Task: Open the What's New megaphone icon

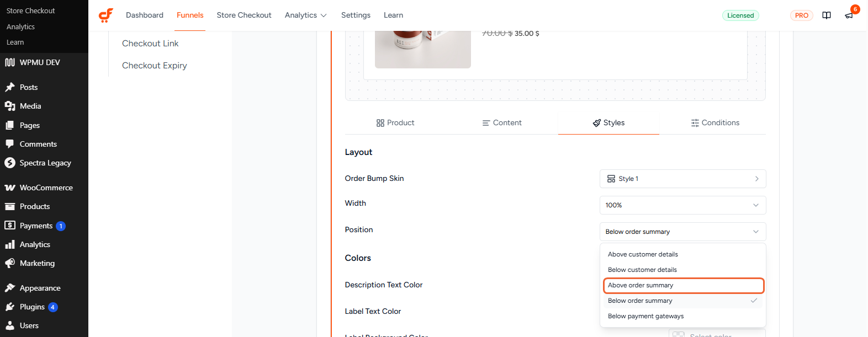Action: point(849,15)
